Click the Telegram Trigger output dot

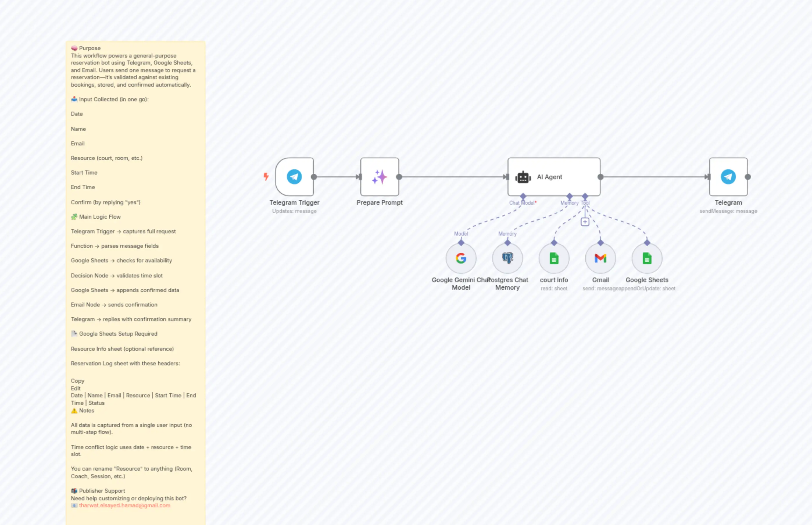pyautogui.click(x=314, y=177)
